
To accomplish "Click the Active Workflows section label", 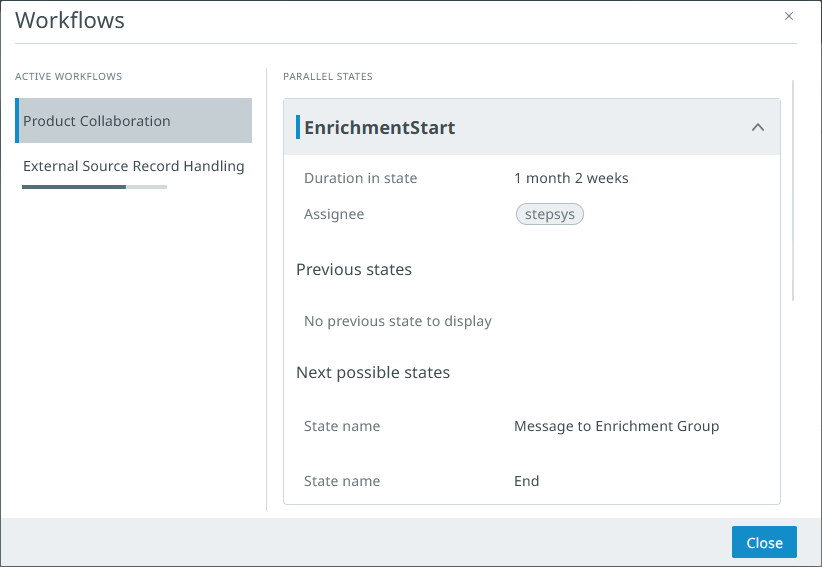I will 68,76.
